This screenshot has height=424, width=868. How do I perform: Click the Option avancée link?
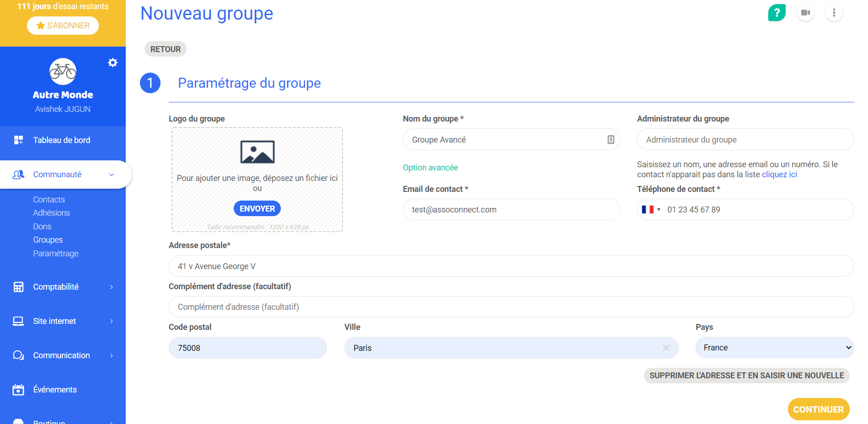(x=430, y=168)
